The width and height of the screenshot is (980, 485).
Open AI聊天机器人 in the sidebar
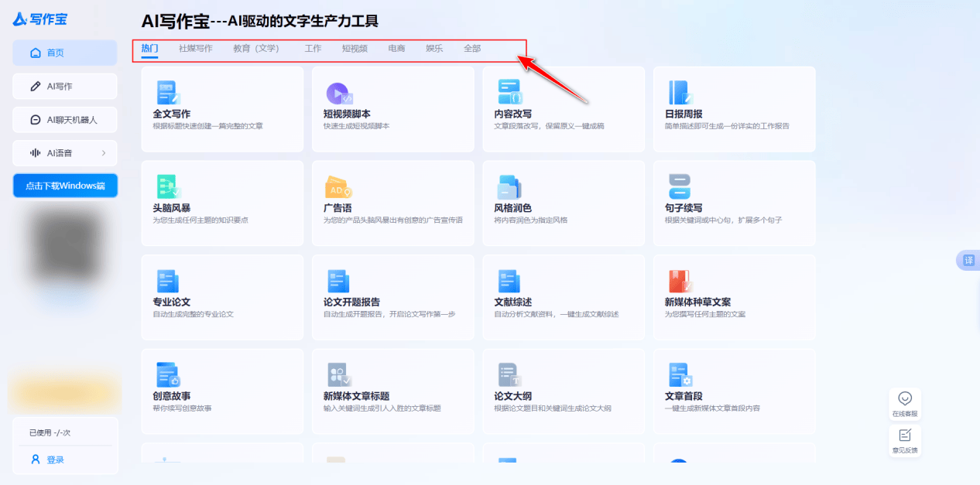[x=65, y=120]
